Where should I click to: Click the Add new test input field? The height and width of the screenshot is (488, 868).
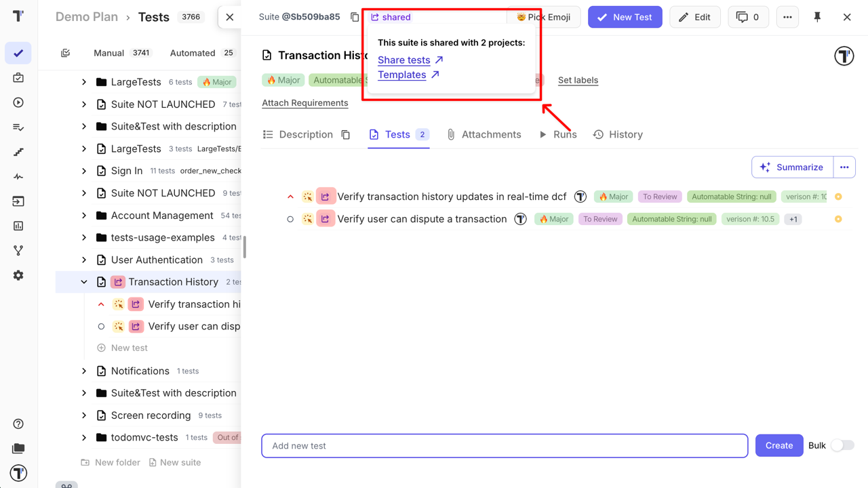coord(505,446)
